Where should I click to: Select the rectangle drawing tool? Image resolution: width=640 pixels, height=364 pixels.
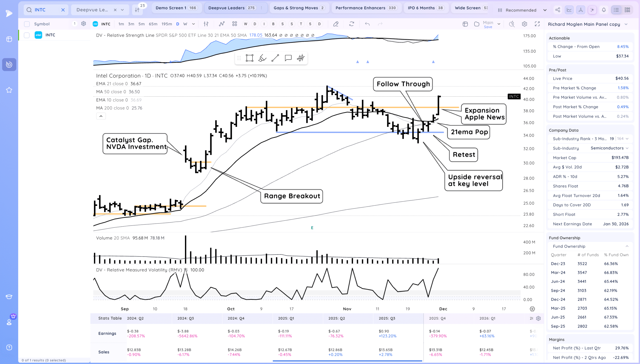click(249, 58)
